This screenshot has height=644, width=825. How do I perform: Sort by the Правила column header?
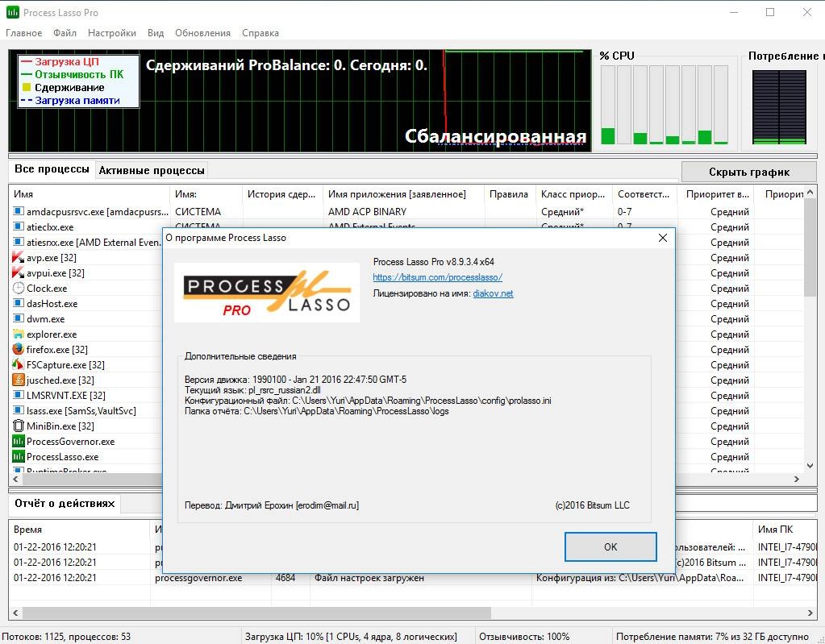(510, 194)
